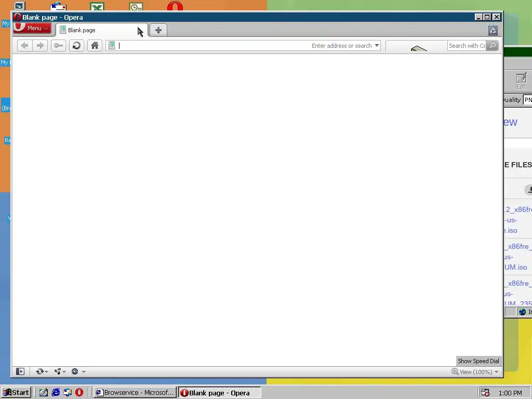This screenshot has width=532, height=399.
Task: Focus the Search with field
Action: pos(467,46)
